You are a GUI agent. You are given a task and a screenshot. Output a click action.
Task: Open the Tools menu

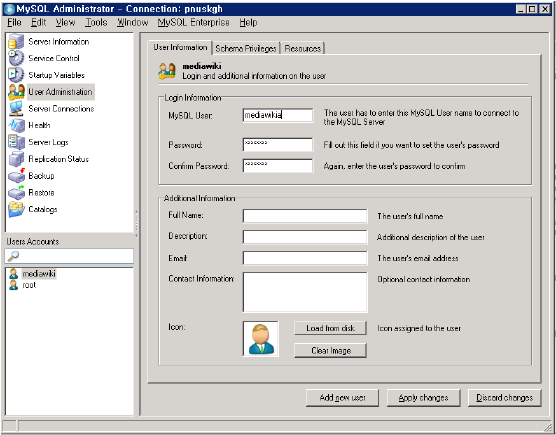click(x=96, y=22)
